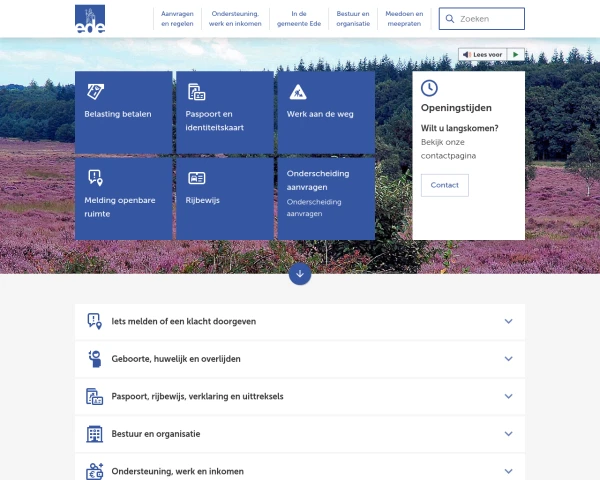Expand Paspoort, rijbewijs, verklaring en uittreksels chevron
Image resolution: width=600 pixels, height=480 pixels.
pos(509,396)
